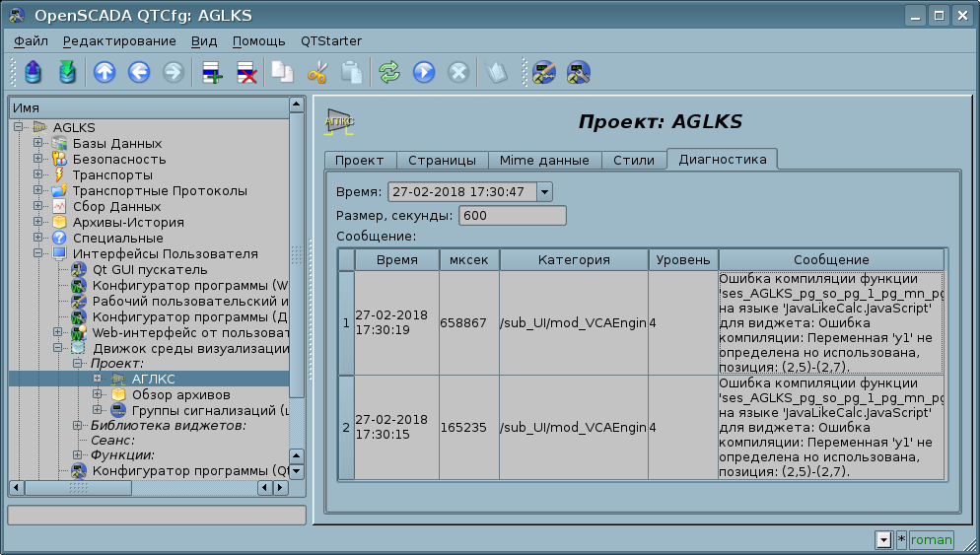Collapse the Интерфейсы Пользователя tree node
This screenshot has height=555, width=980.
point(38,253)
